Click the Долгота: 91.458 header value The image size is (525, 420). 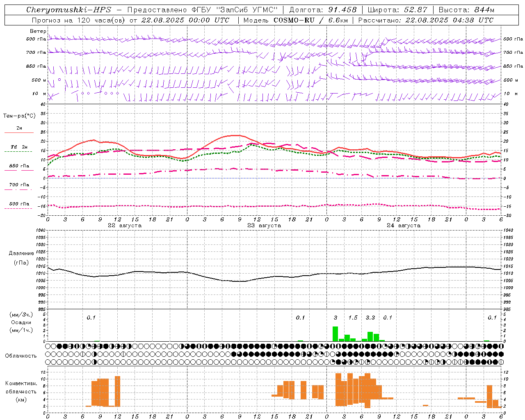coord(323,10)
